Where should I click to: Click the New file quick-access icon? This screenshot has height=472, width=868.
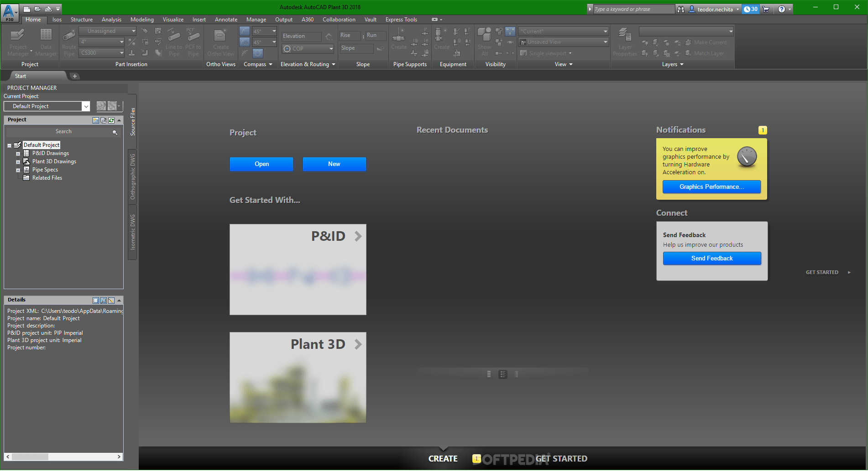pyautogui.click(x=27, y=9)
